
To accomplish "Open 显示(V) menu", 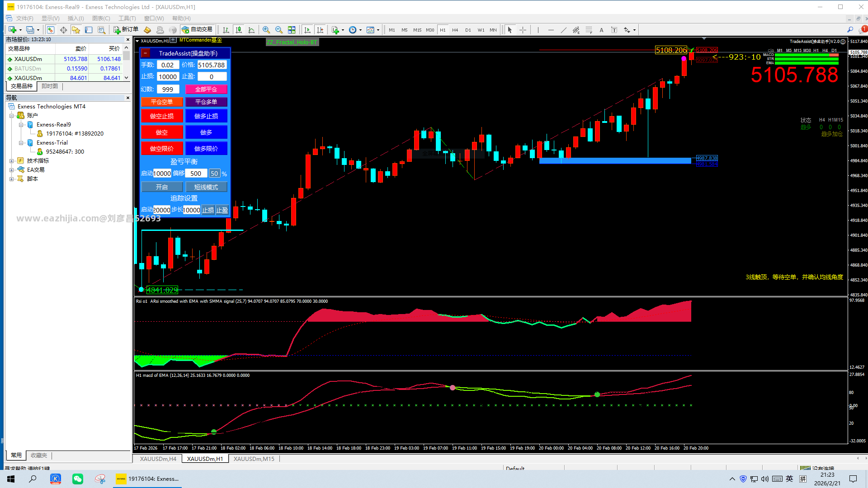I will [51, 18].
